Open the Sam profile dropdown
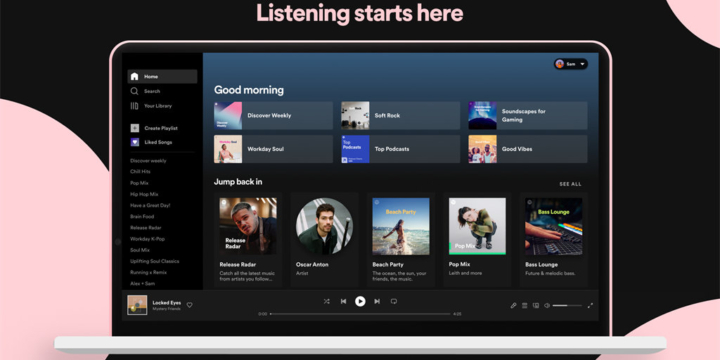This screenshot has width=720, height=360. [570, 64]
